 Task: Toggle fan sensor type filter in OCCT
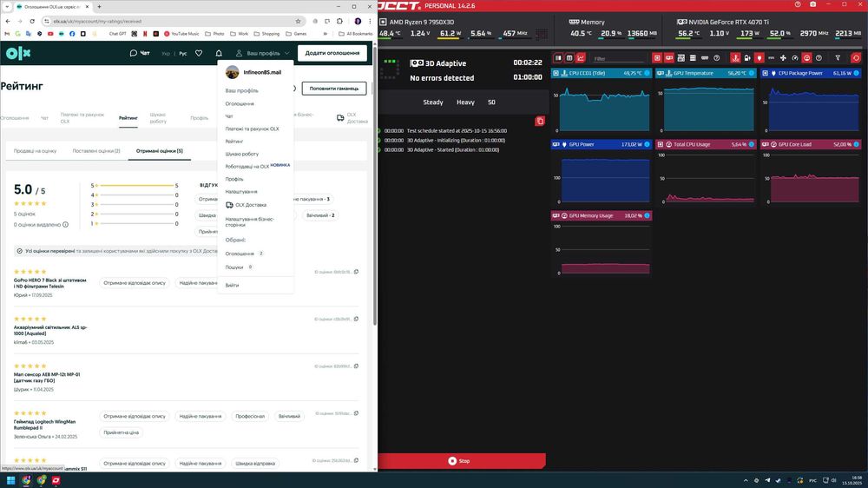pos(783,58)
